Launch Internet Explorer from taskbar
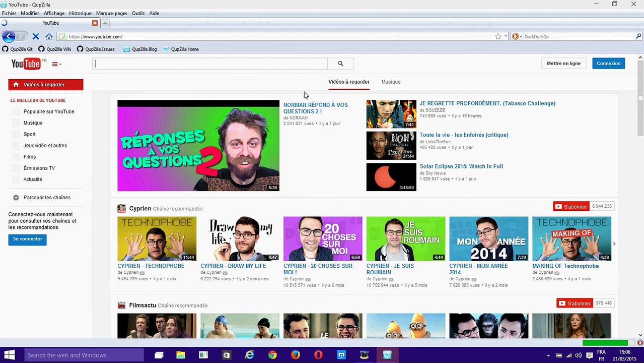Screen dimensions: 644x363 pyautogui.click(x=249, y=355)
